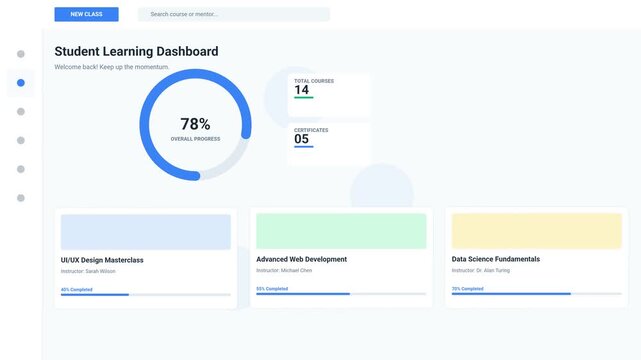Click the Advanced Web Development title

302,259
